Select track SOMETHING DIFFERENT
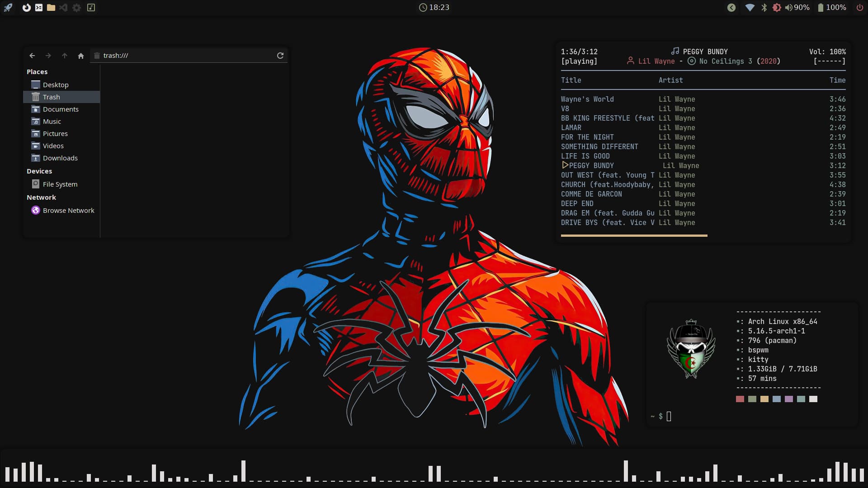The height and width of the screenshot is (488, 868). 703,147
